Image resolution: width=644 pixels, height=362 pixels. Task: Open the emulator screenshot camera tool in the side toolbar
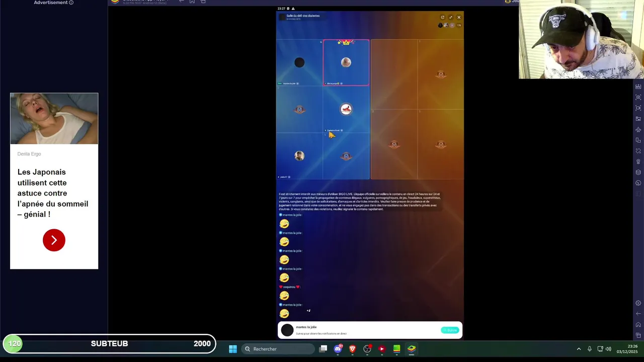(x=638, y=97)
